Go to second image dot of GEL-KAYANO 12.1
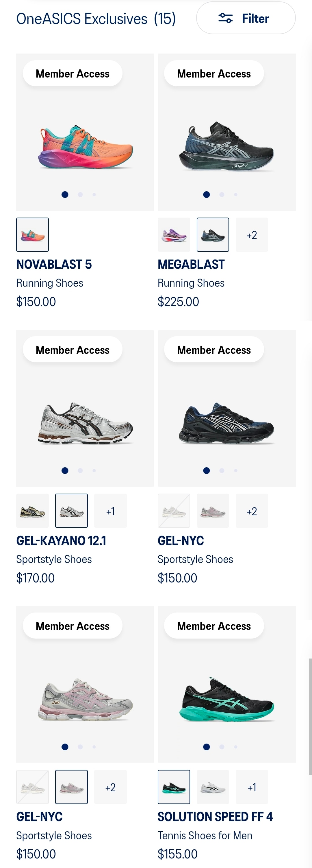This screenshot has width=312, height=868. tap(80, 471)
